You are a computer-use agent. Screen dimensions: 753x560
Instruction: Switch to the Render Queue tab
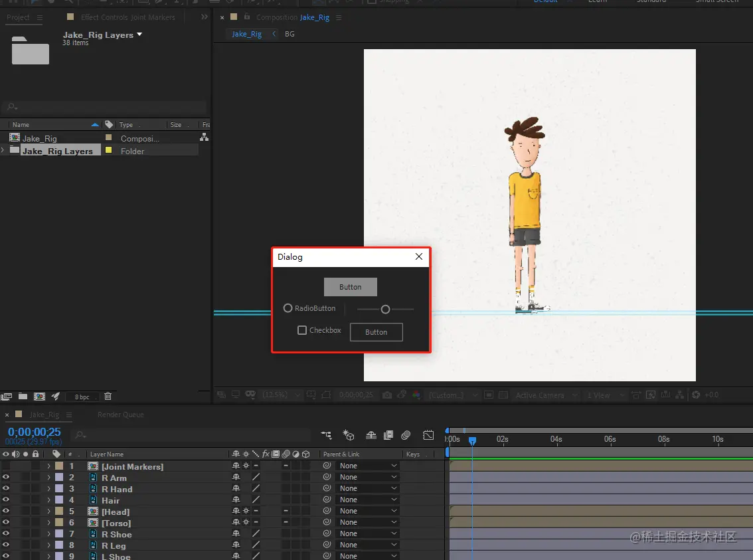pos(120,415)
